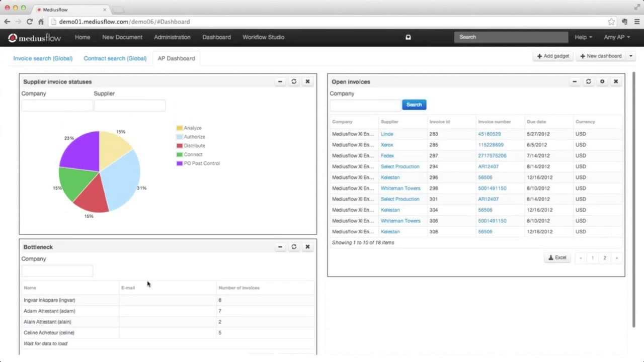Remove the Bottleneck gadget
The height and width of the screenshot is (362, 644).
point(307,247)
